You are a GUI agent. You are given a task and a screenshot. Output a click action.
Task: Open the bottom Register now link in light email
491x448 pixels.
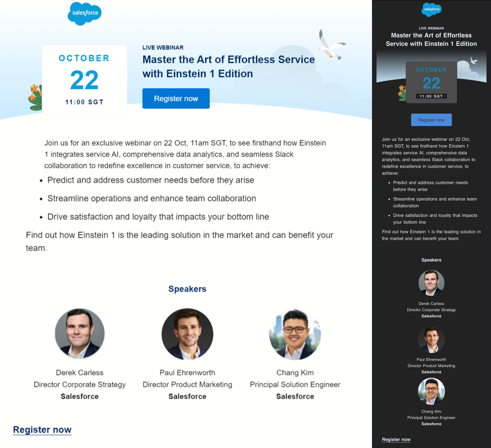tap(42, 429)
